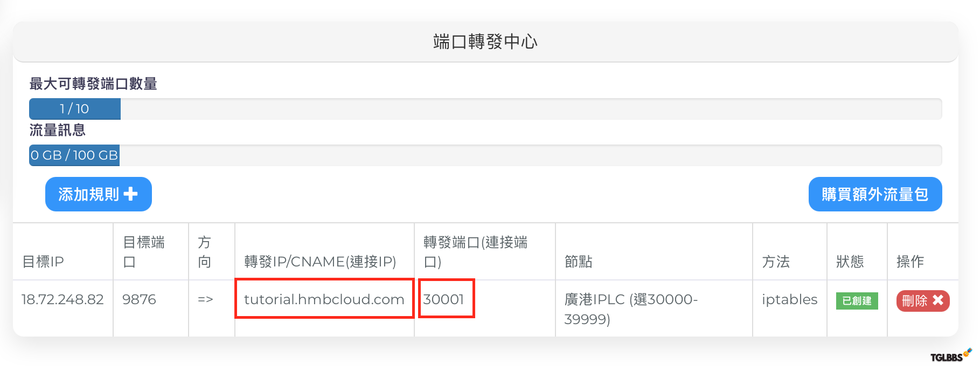Viewport: 980px width, 370px height.
Task: Click the plus icon on 添加規則 button
Action: click(x=130, y=194)
